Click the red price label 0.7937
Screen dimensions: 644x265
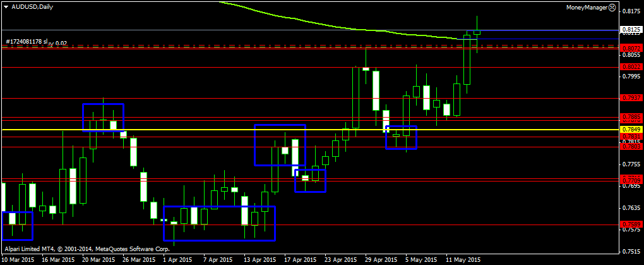(x=631, y=98)
